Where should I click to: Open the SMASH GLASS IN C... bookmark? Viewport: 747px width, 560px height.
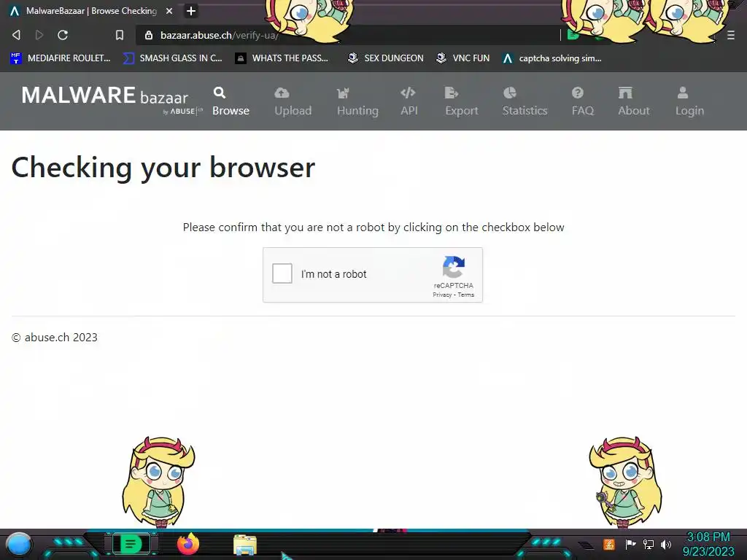point(172,58)
